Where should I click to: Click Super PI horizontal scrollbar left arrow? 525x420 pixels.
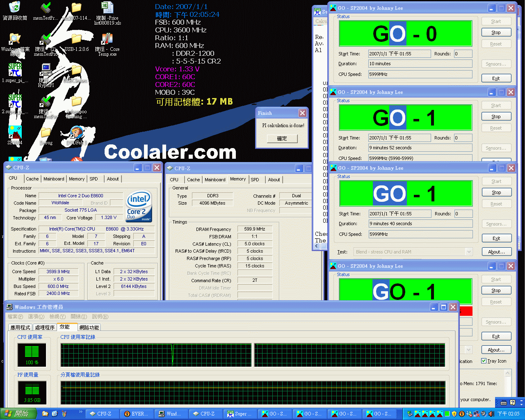pos(317,246)
